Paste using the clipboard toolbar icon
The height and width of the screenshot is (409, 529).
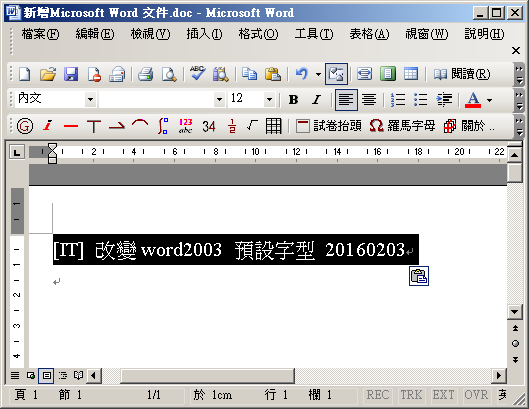click(273, 74)
